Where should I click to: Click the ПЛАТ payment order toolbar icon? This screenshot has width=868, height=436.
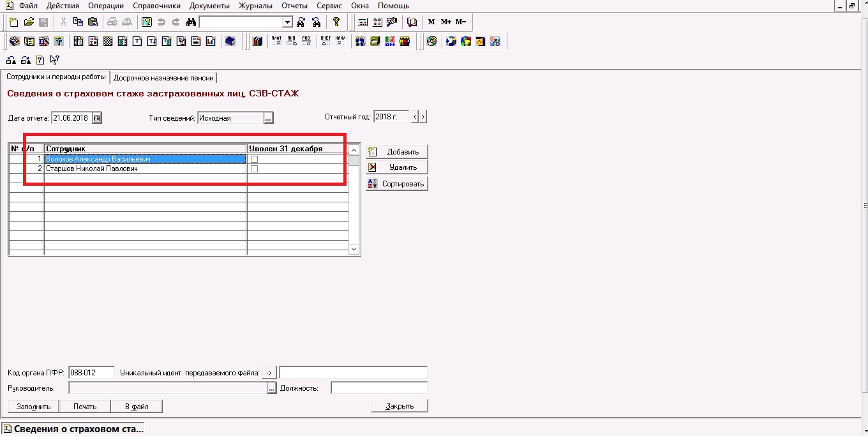[x=276, y=41]
